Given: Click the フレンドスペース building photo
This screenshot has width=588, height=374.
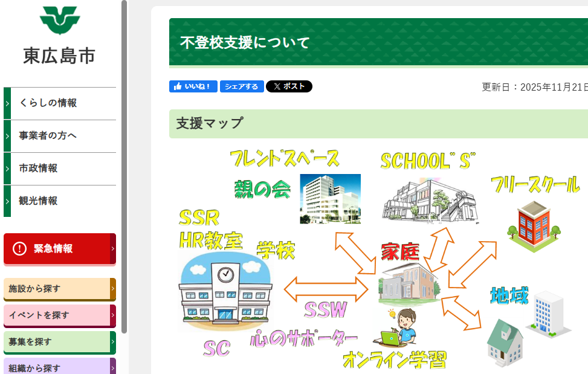Looking at the screenshot, I should (330, 199).
